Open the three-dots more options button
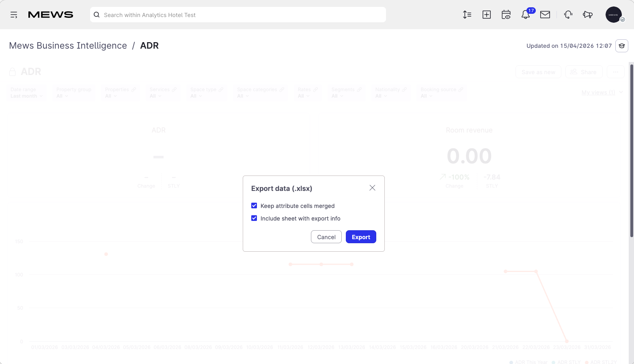 click(616, 72)
